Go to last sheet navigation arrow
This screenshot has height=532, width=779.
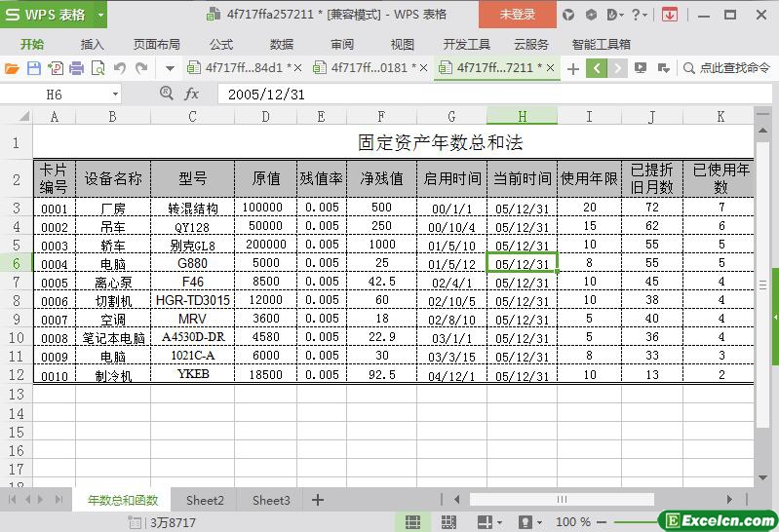[x=58, y=500]
